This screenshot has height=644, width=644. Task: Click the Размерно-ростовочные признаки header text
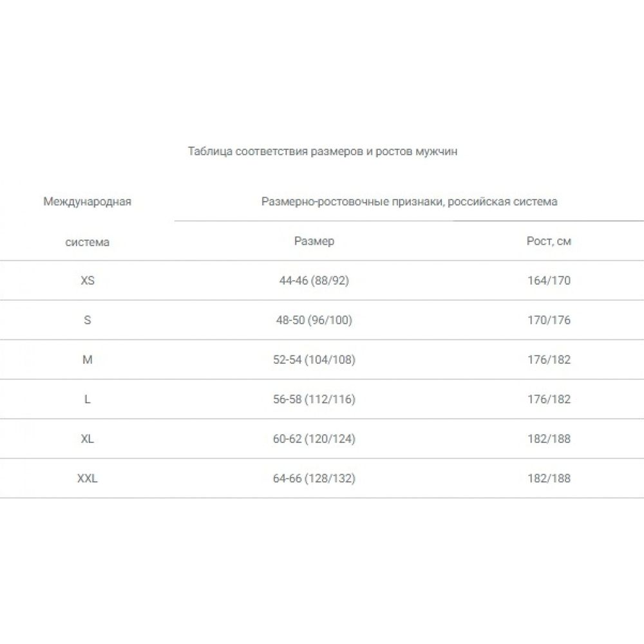pyautogui.click(x=409, y=202)
